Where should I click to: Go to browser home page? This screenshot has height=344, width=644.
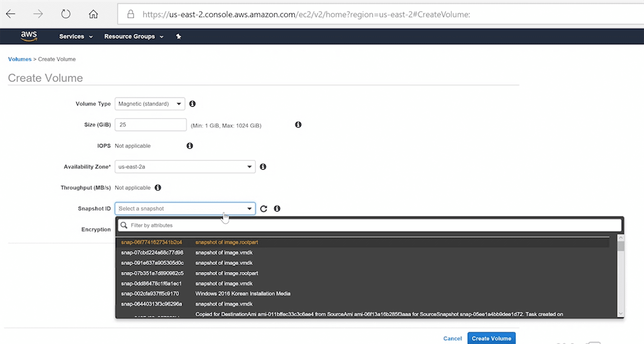tap(93, 14)
